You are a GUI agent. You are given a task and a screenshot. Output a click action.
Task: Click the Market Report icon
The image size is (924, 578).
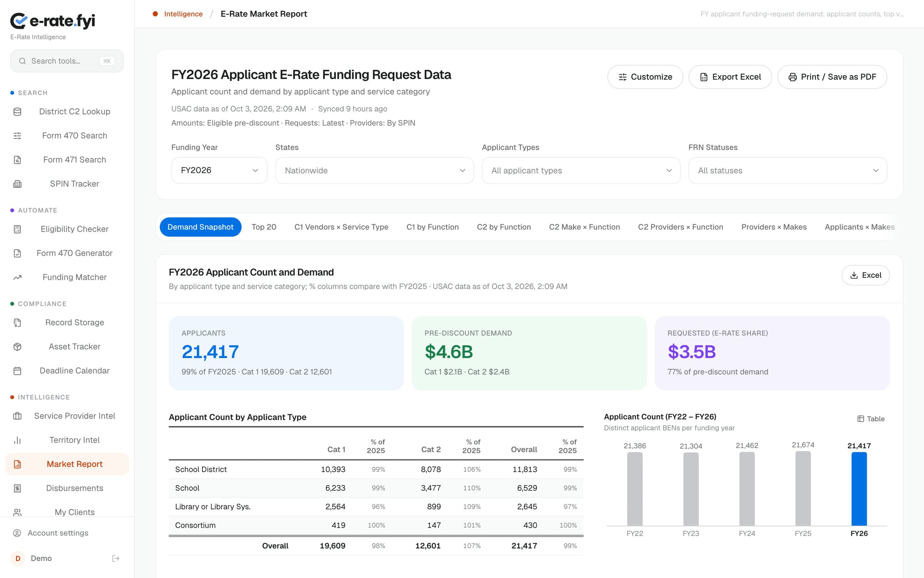pyautogui.click(x=17, y=464)
